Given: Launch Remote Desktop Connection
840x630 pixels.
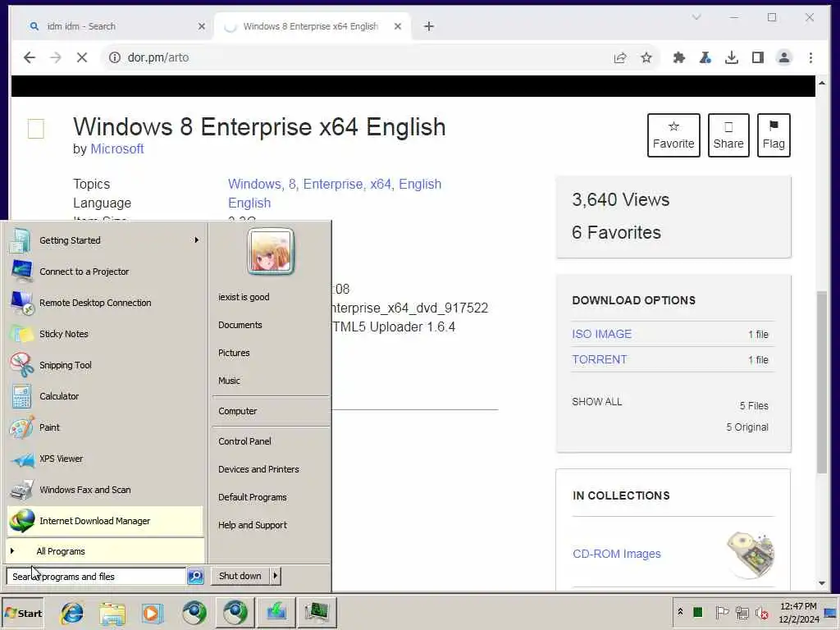Looking at the screenshot, I should point(105,302).
